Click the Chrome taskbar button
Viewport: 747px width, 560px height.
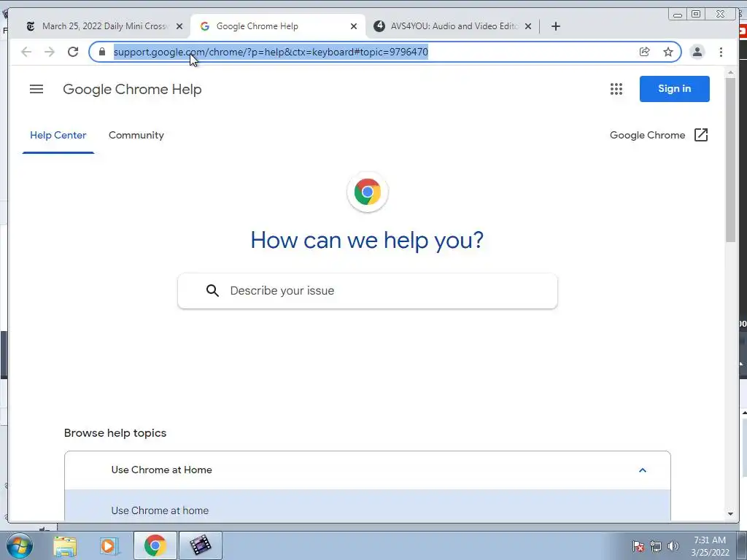(x=155, y=545)
